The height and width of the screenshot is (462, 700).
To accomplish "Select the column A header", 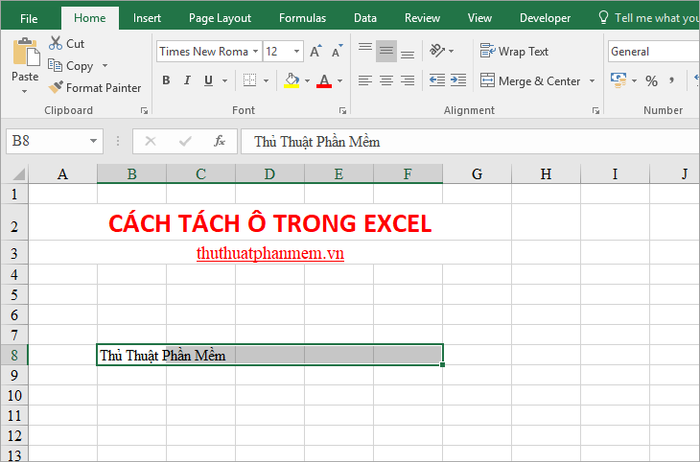I will [x=62, y=174].
